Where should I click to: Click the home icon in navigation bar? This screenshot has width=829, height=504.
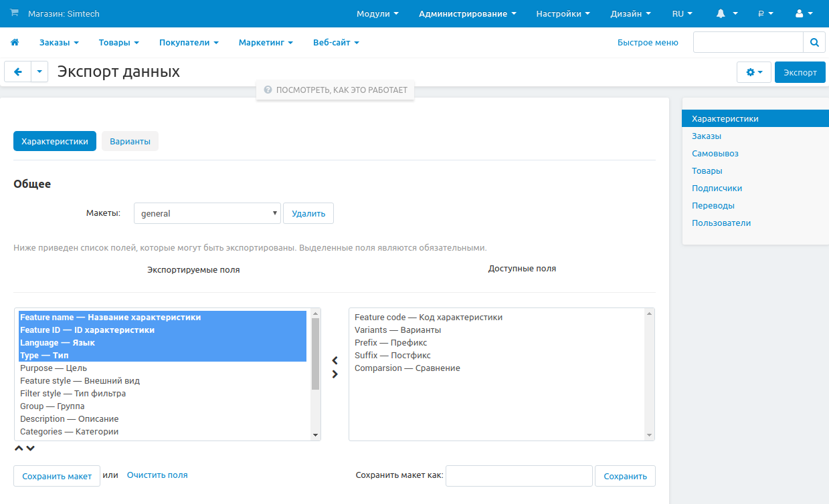15,43
